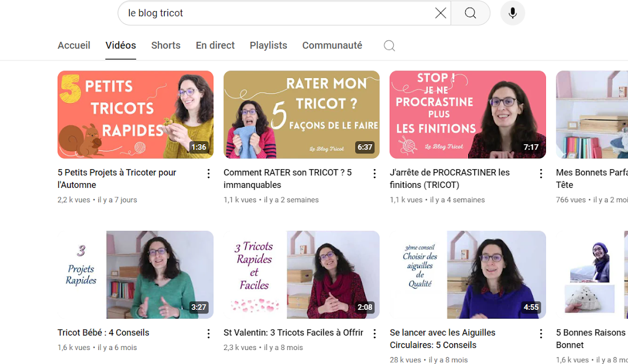Open three-dot menu for 'Aiguilles Circulaires' video

coord(541,334)
